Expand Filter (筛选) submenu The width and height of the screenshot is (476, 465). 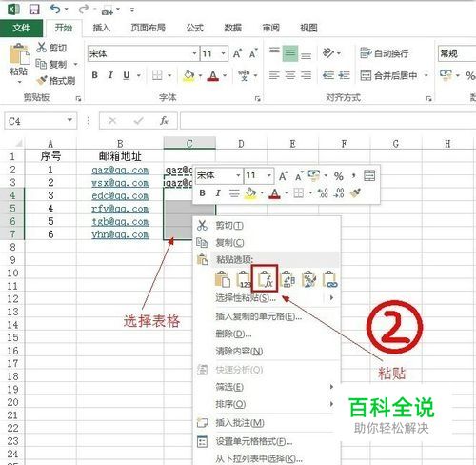click(x=267, y=387)
